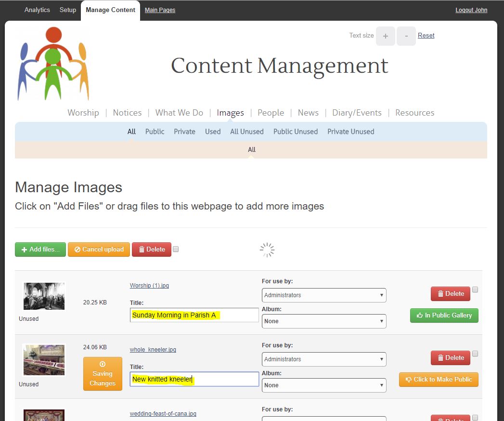Click the Logout John link

pyautogui.click(x=471, y=10)
